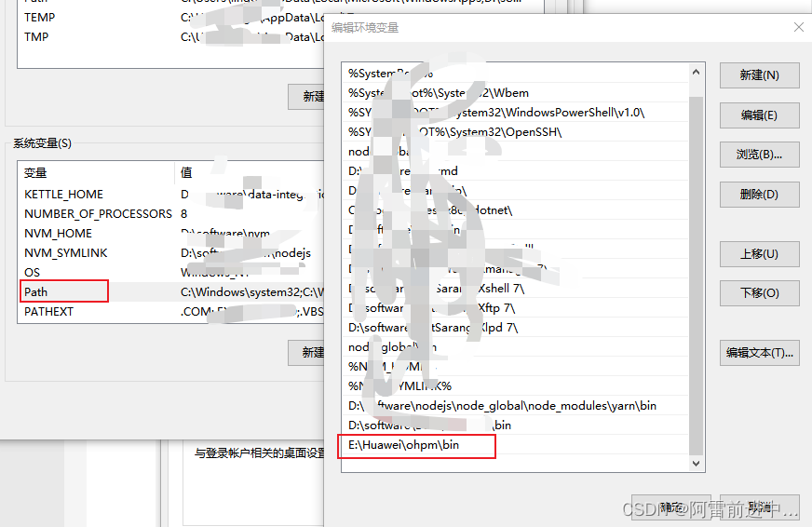Viewport: 812px width, 527px height.
Task: Select the path entry ending in Wbem
Action: [515, 93]
